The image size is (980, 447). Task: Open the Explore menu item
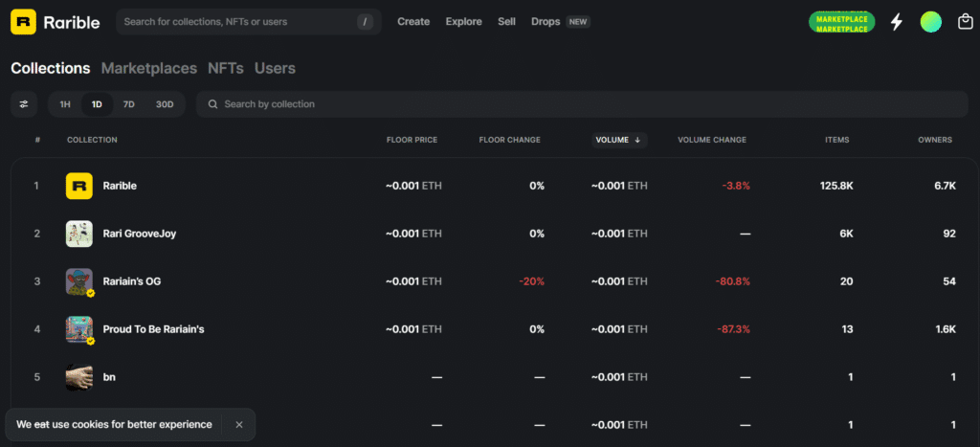pyautogui.click(x=464, y=22)
